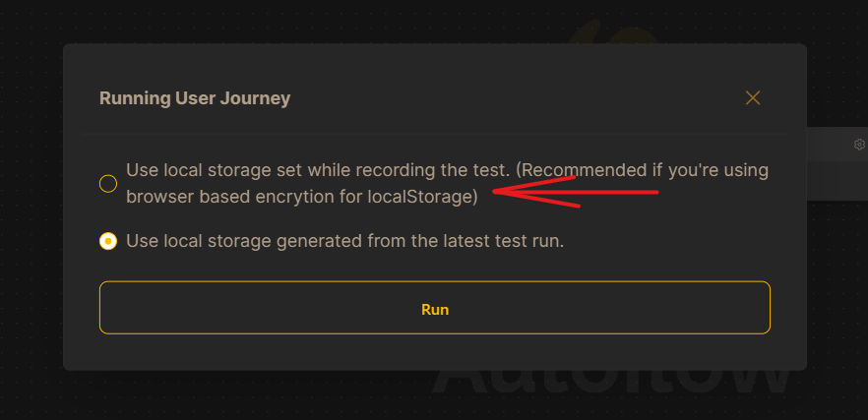Viewport: 868px width, 420px height.
Task: Click the dark row beneath the gear icon
Action: coord(837,180)
